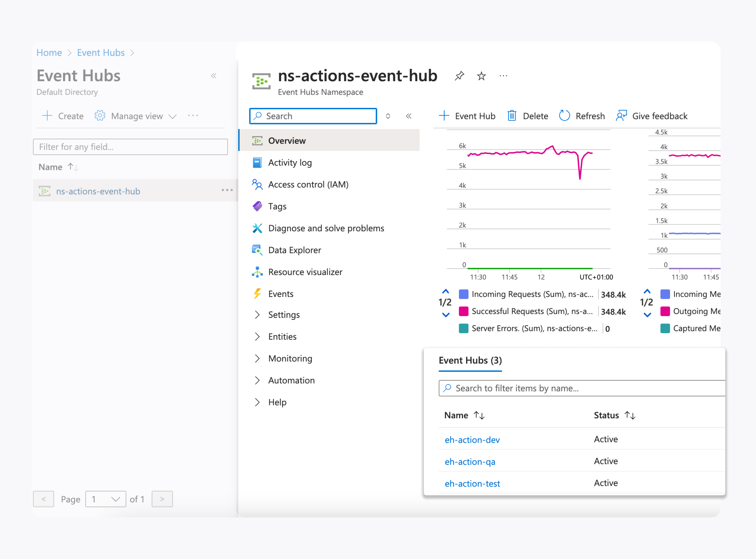
Task: Click Incoming Requests legend color swatch
Action: [464, 294]
